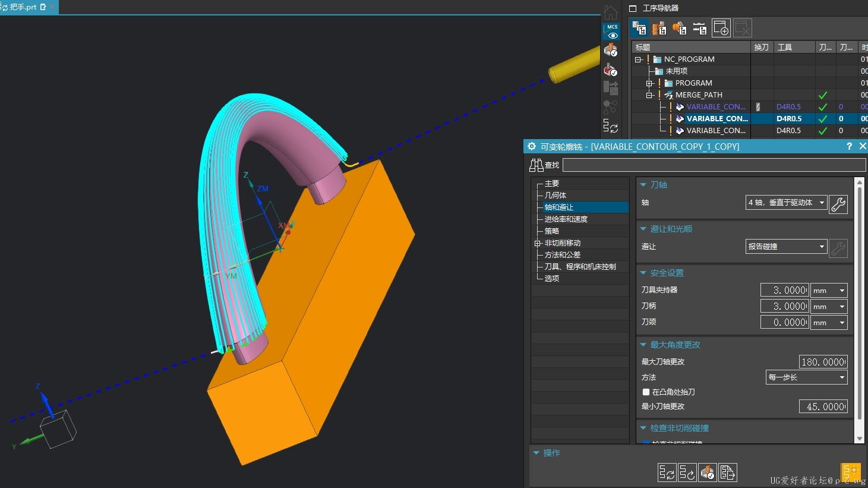The height and width of the screenshot is (488, 868).
Task: Click the tool change icon in first operation row
Action: 758,107
